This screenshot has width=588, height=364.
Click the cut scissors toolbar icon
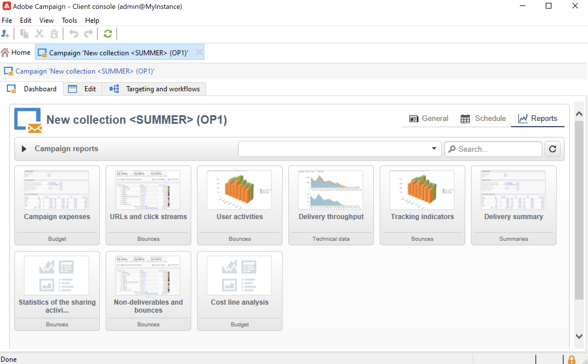(39, 34)
